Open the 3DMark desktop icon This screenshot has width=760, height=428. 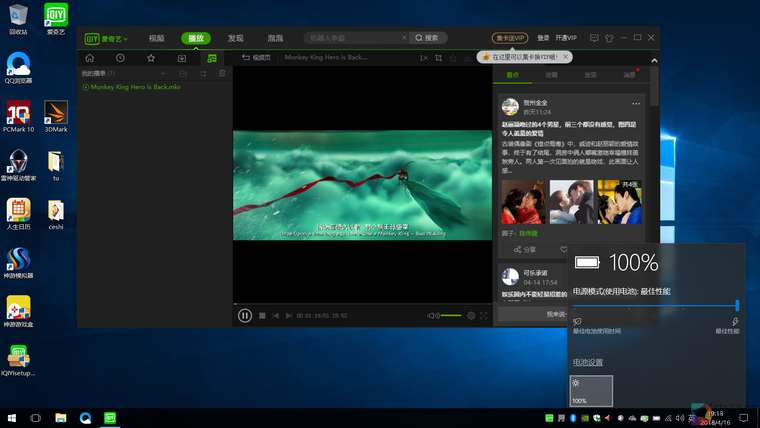[56, 116]
